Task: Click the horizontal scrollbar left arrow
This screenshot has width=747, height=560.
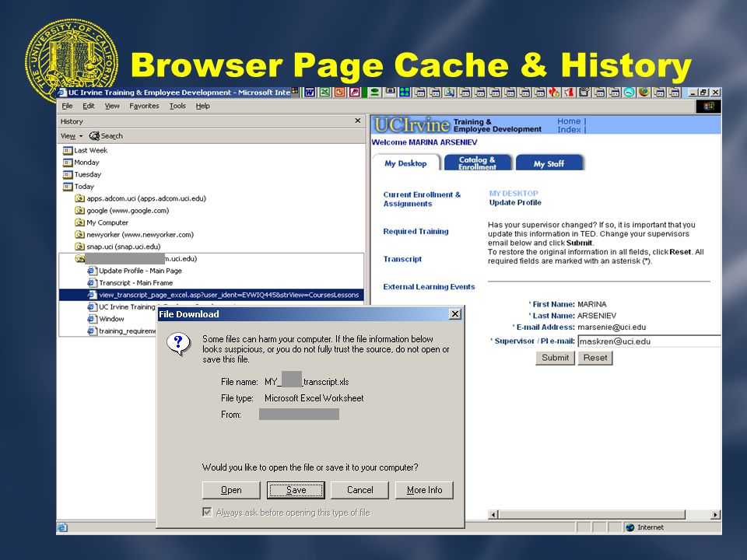Action: click(x=493, y=514)
